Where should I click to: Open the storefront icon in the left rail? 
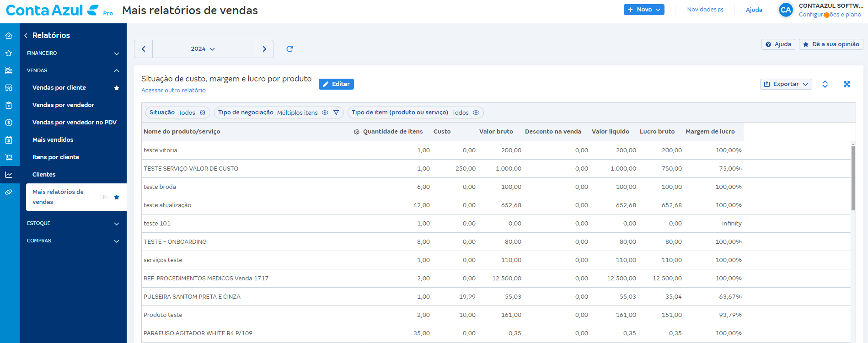[9, 88]
